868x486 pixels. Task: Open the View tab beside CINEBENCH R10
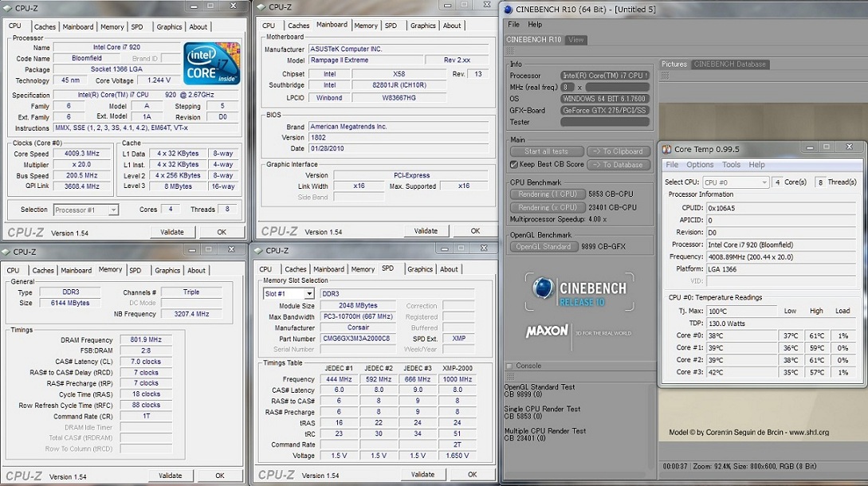pos(575,40)
